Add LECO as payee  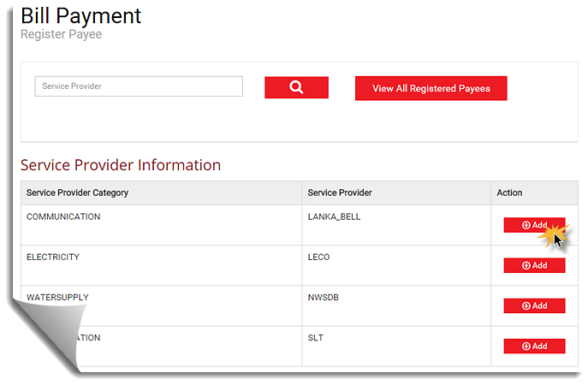[x=534, y=265]
